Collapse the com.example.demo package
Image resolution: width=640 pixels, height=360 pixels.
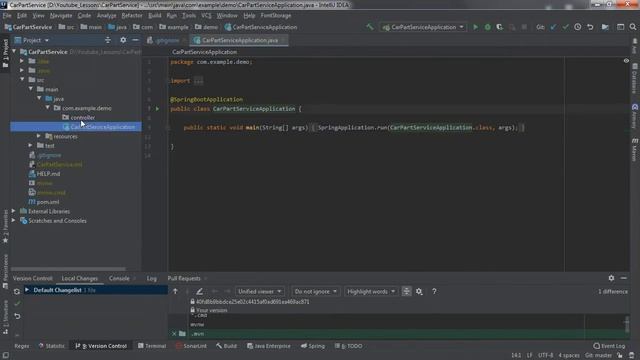point(48,108)
